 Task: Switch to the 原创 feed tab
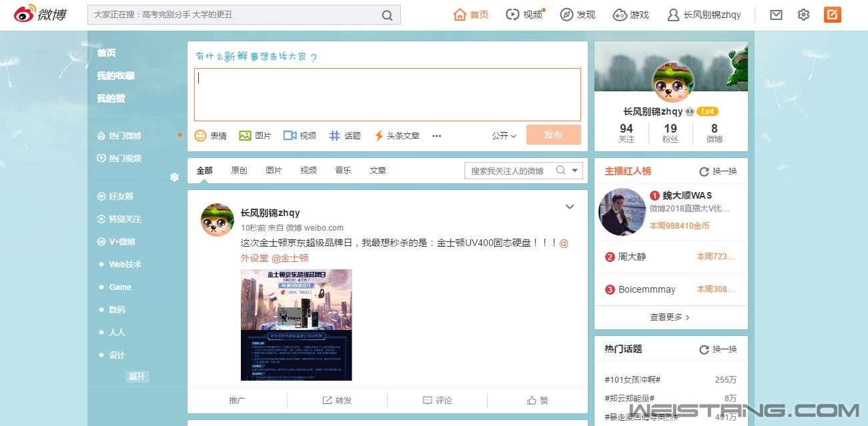click(x=239, y=171)
